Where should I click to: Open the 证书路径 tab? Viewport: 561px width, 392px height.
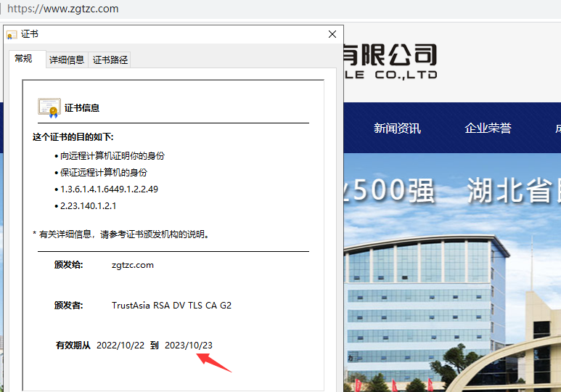pyautogui.click(x=110, y=60)
